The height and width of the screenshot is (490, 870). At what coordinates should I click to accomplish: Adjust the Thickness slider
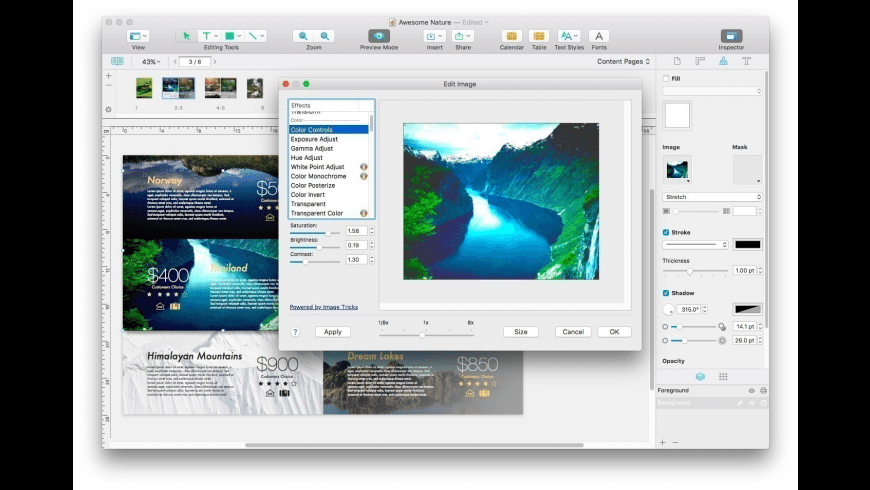(690, 271)
